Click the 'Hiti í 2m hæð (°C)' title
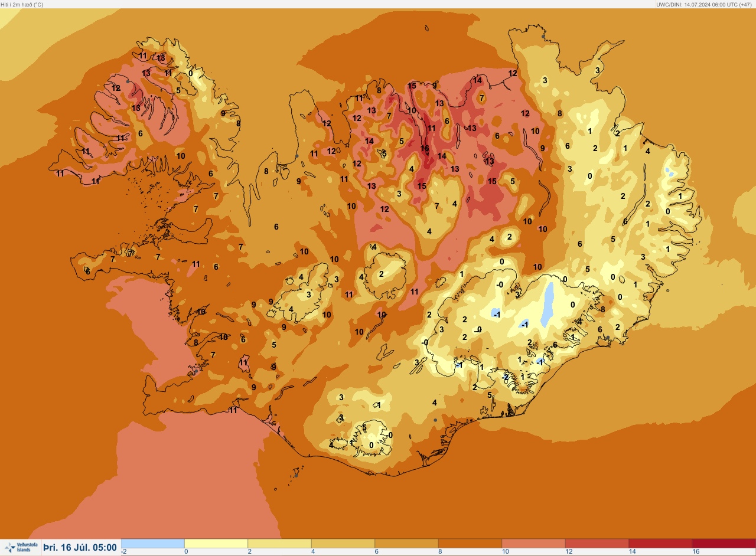The width and height of the screenshot is (756, 556). [x=22, y=4]
